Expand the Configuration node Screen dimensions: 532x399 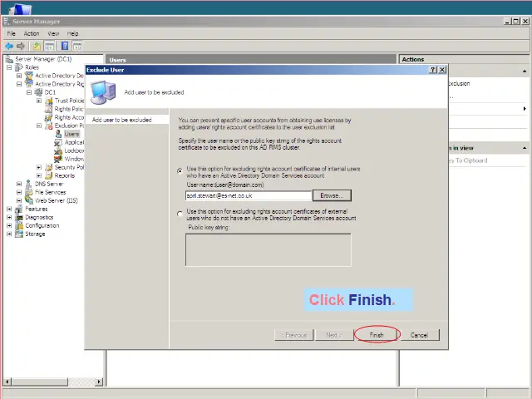9,225
